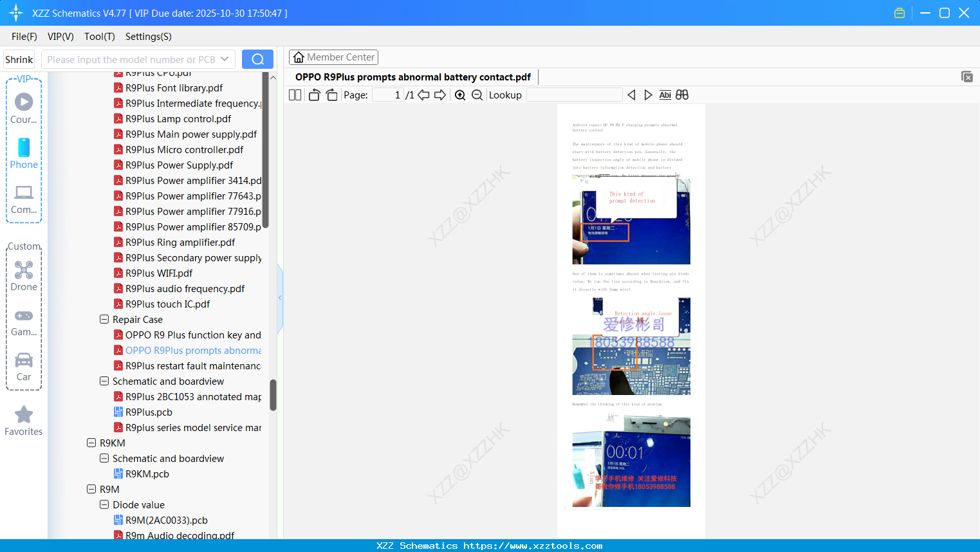This screenshot has width=980, height=552.
Task: Click the binoculars search icon
Action: 682,95
